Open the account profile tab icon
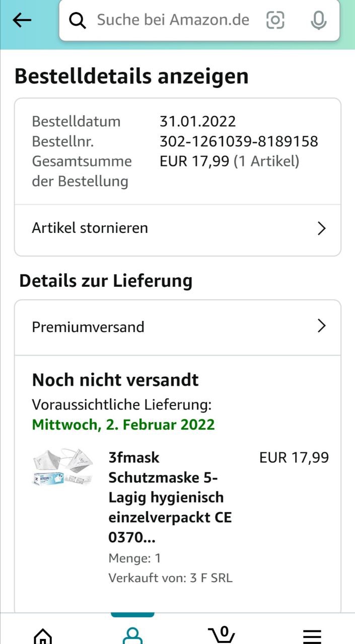355x644 pixels. pos(132,635)
